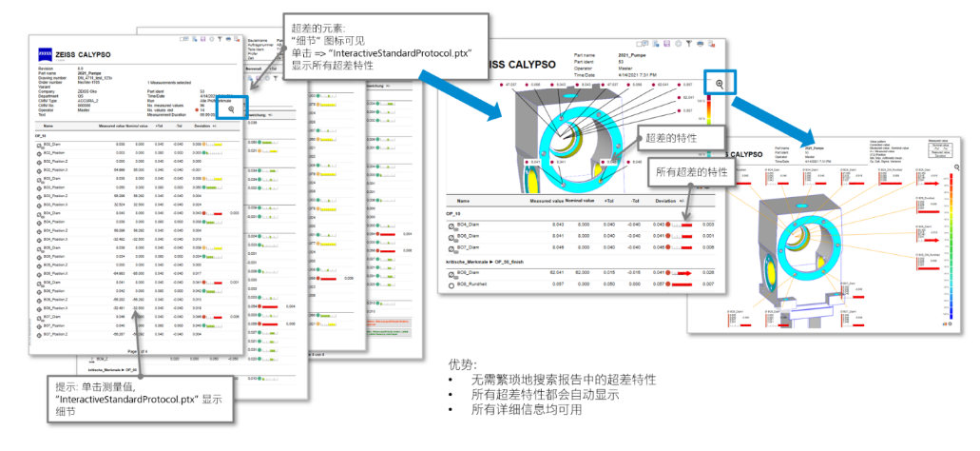
Task: Click the filter funnel icon in the 3D model report toolbar
Action: click(x=689, y=43)
